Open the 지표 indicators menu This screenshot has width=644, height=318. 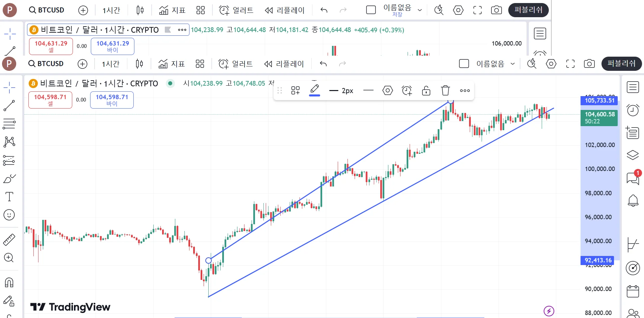point(172,64)
